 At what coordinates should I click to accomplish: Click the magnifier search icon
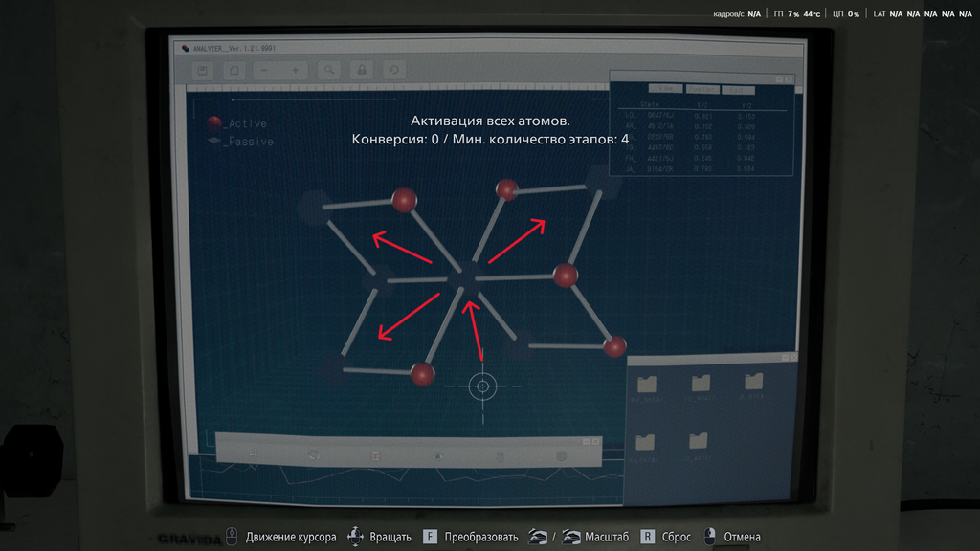(x=329, y=70)
